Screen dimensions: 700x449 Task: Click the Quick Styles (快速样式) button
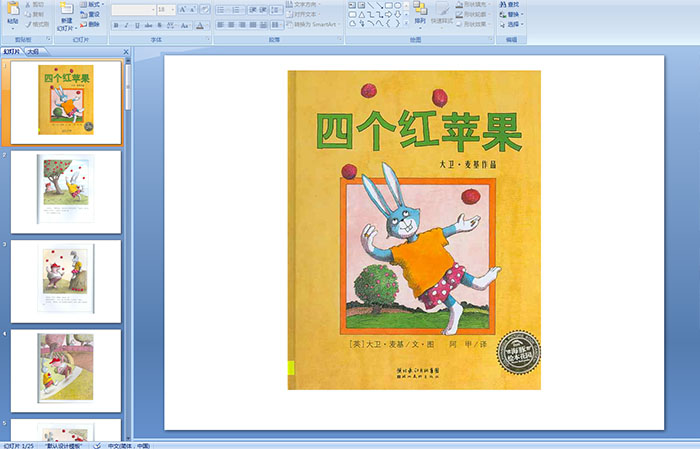pos(442,13)
